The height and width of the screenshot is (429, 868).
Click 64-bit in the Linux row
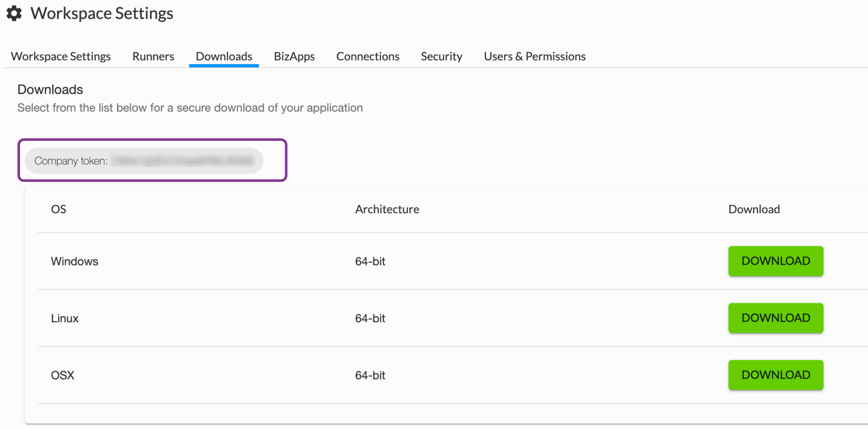pos(371,318)
